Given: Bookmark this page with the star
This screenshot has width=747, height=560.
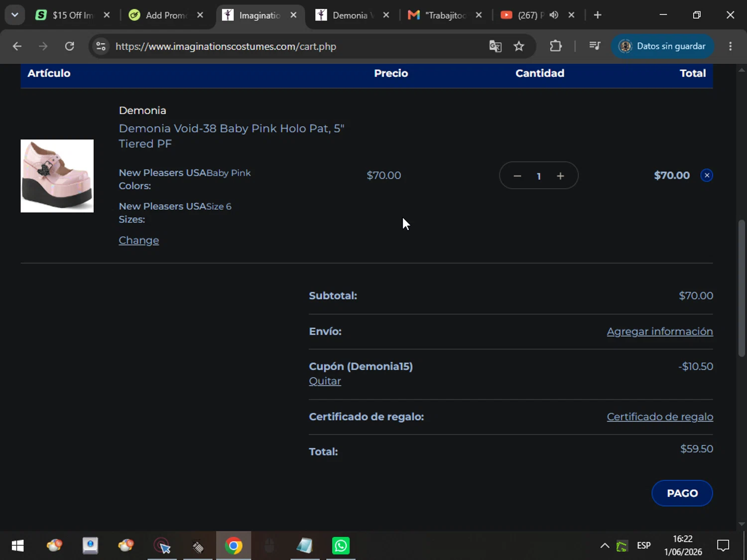Looking at the screenshot, I should coord(519,46).
